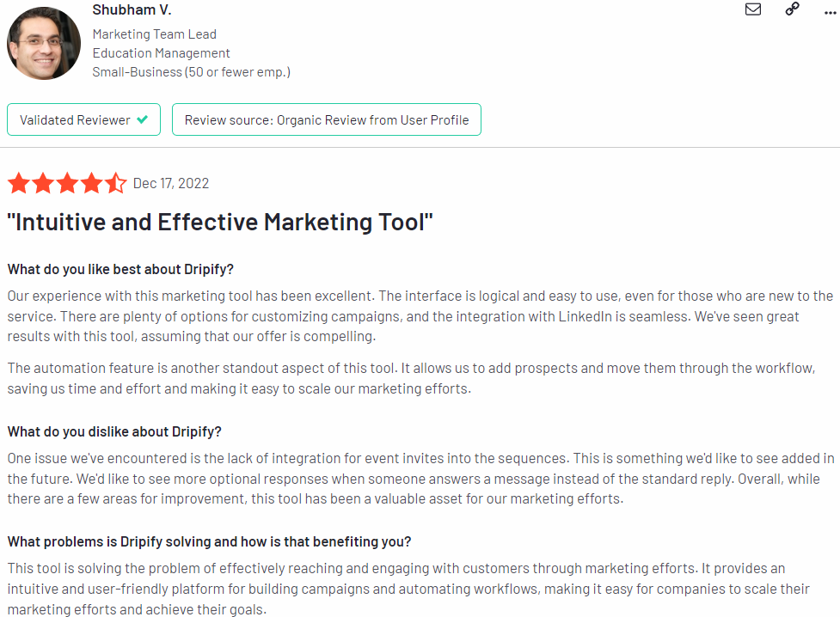Viewport: 840px width, 617px height.
Task: Click the third orange rating star
Action: click(67, 183)
